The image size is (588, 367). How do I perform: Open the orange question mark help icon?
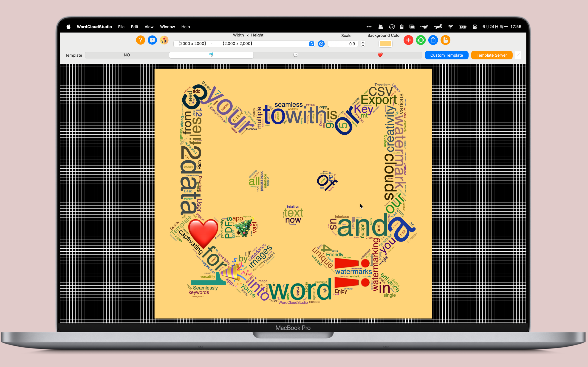click(x=140, y=40)
